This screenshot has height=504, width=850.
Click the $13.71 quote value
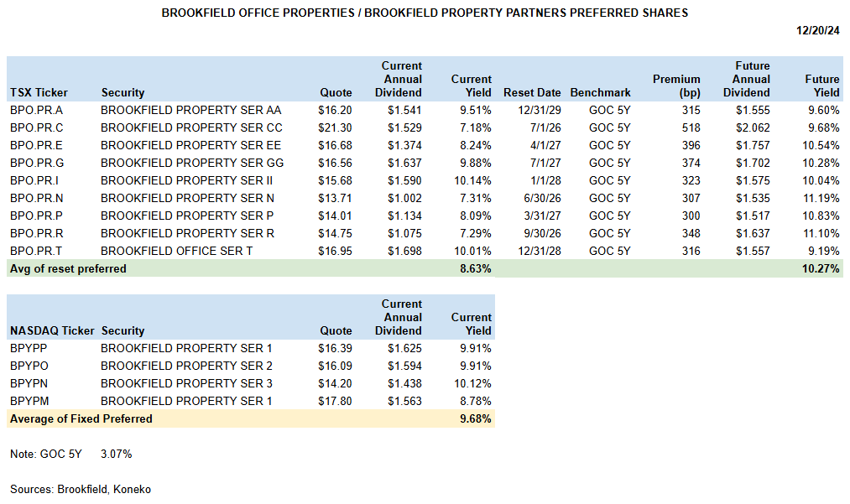[335, 199]
